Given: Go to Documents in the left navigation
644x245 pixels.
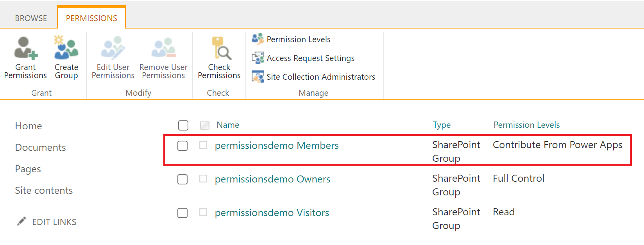Looking at the screenshot, I should pos(40,148).
